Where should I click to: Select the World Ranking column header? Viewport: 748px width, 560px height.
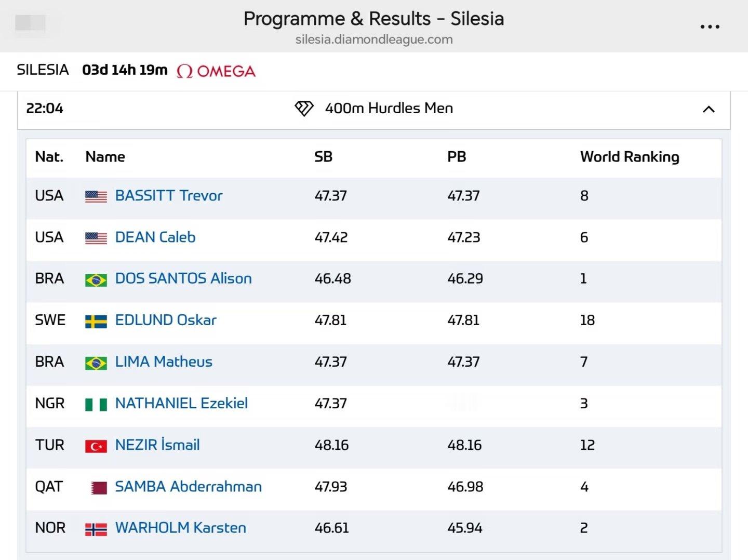pos(630,157)
